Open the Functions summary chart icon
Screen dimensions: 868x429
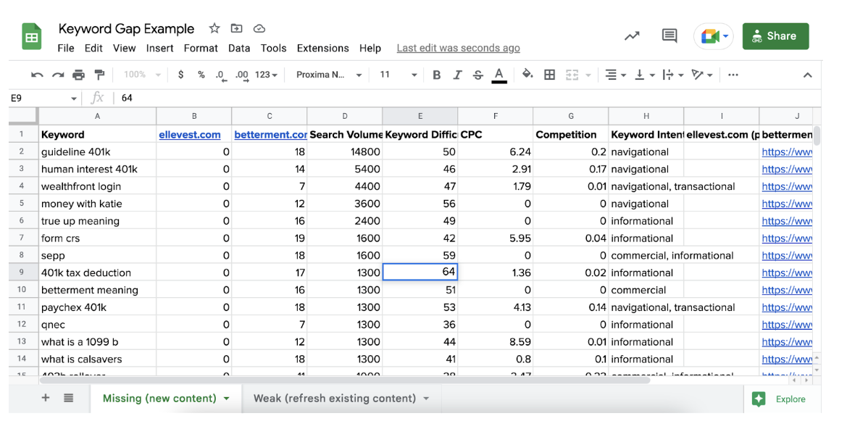click(630, 35)
